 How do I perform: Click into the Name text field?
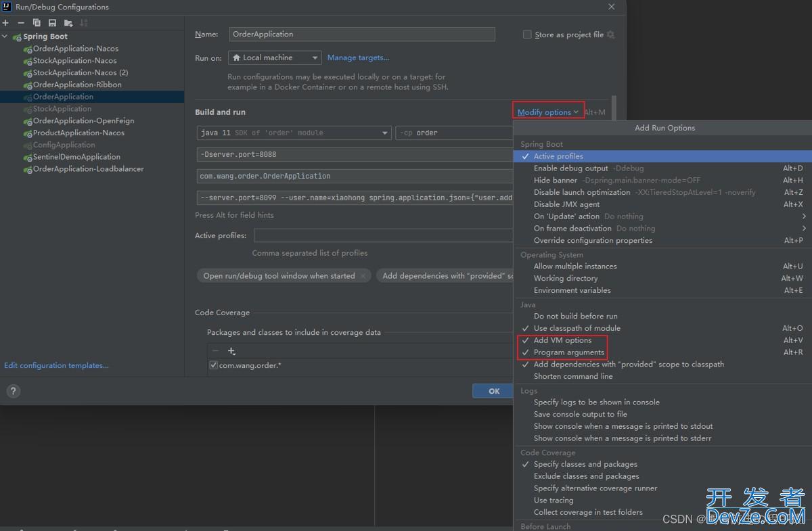(361, 34)
